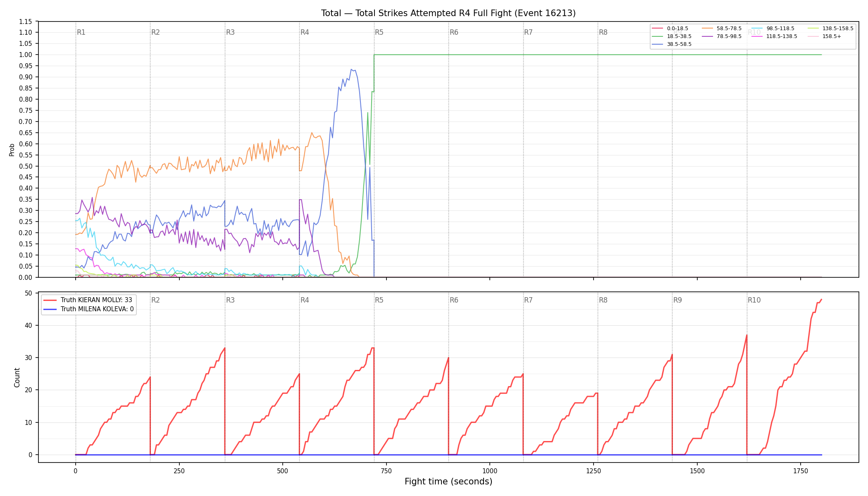Click the chart title mentioning Event 16213
The width and height of the screenshot is (868, 496).
pyautogui.click(x=448, y=13)
